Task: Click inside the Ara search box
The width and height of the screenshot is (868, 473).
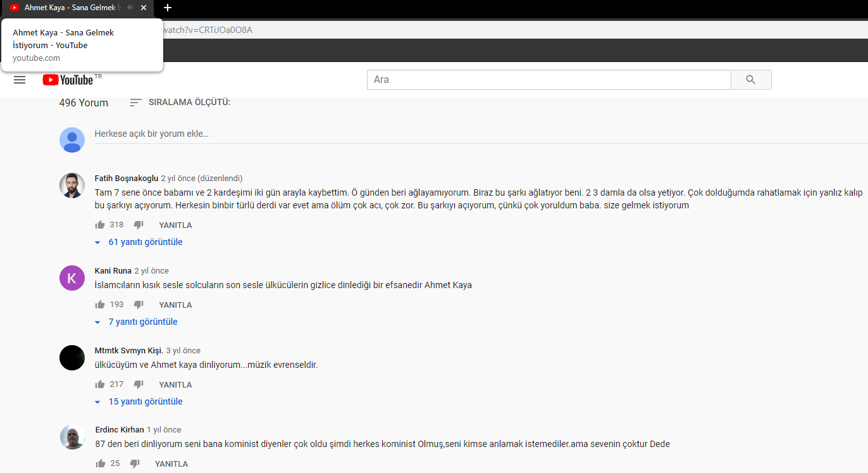Action: (549, 80)
